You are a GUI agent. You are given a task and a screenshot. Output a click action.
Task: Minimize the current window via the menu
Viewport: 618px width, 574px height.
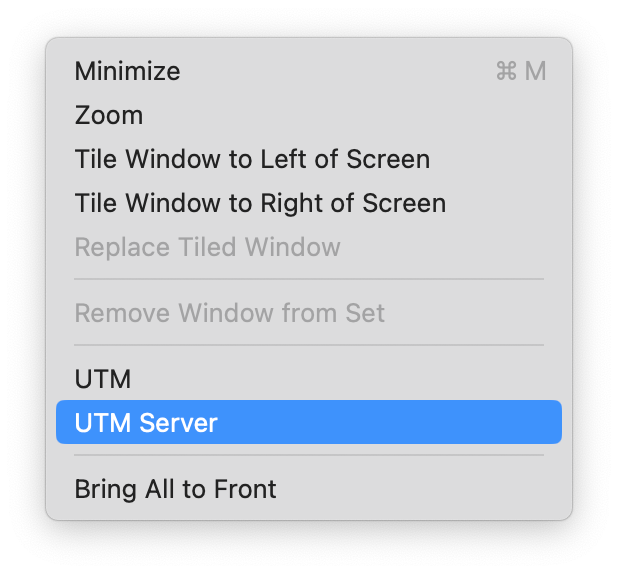tap(127, 72)
